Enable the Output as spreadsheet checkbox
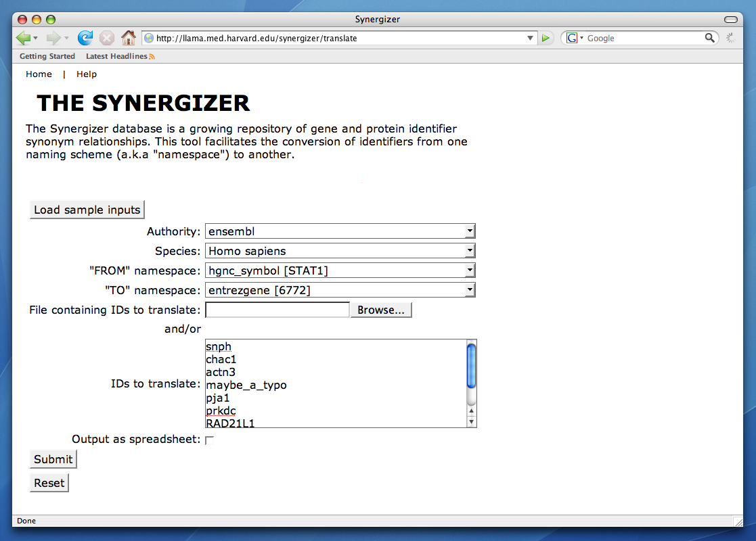The width and height of the screenshot is (756, 541). (209, 440)
